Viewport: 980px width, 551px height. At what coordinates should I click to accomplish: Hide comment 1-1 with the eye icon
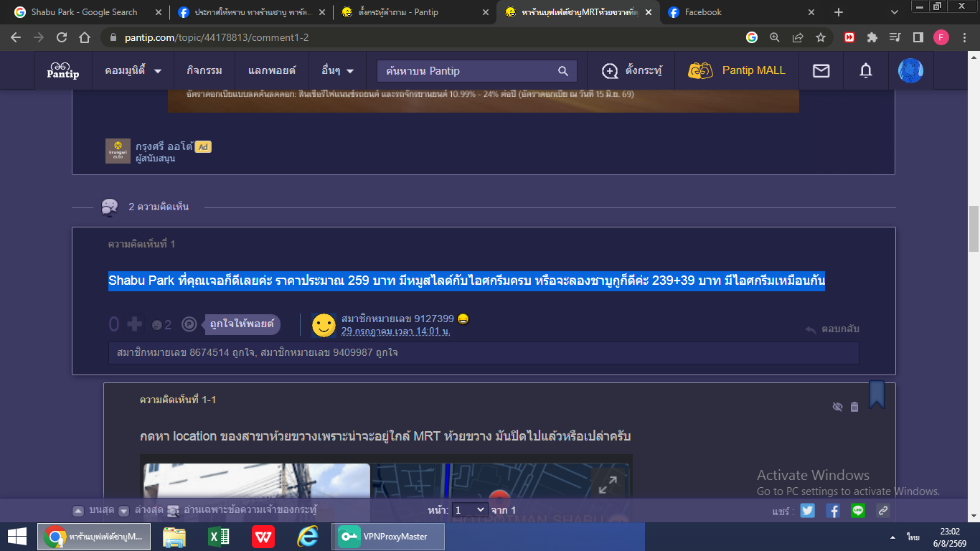click(837, 407)
